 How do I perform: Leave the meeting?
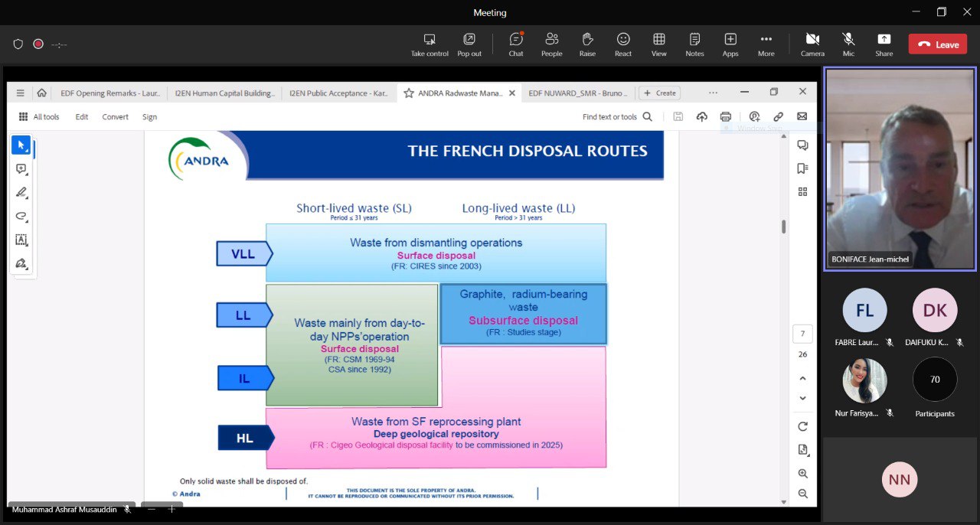[937, 44]
